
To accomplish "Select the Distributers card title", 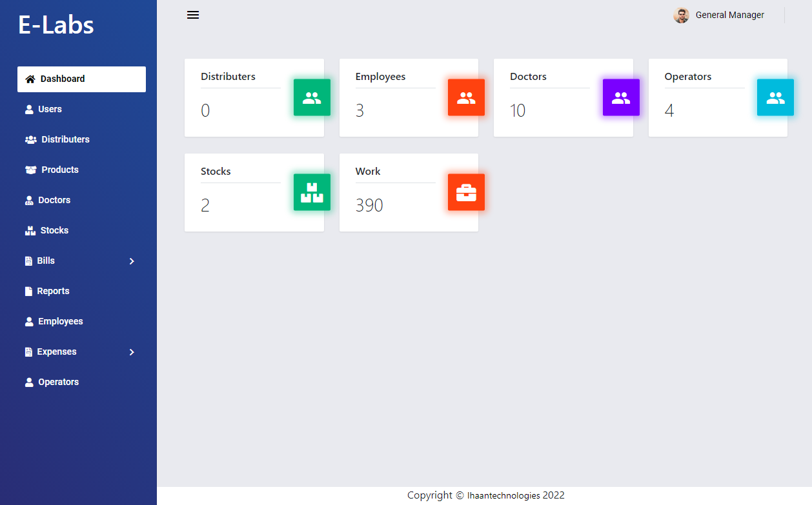I will point(228,76).
